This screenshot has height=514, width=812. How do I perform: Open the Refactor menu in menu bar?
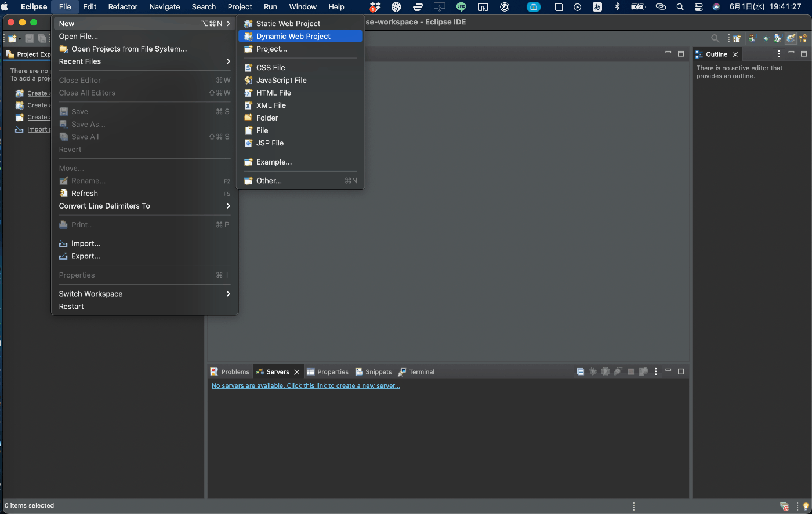123,7
